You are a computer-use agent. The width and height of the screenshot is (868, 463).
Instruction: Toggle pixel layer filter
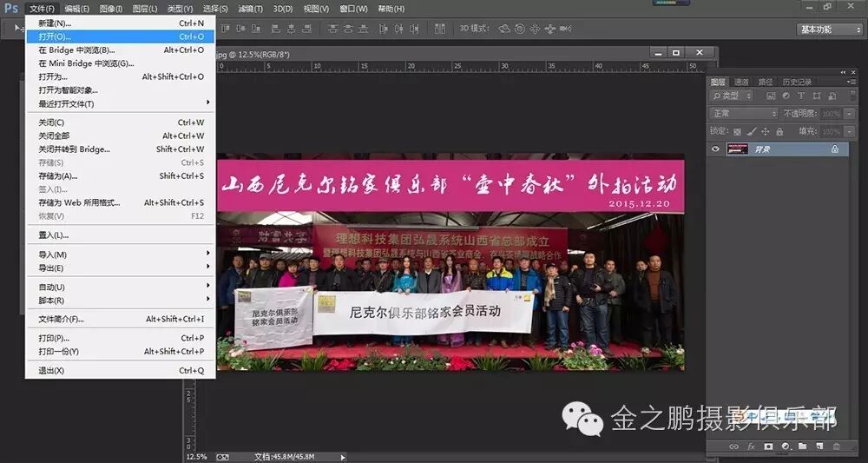[x=771, y=96]
